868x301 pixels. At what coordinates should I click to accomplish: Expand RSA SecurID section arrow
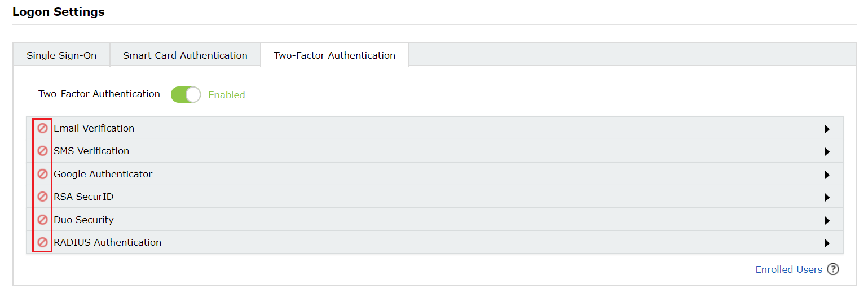tap(827, 198)
